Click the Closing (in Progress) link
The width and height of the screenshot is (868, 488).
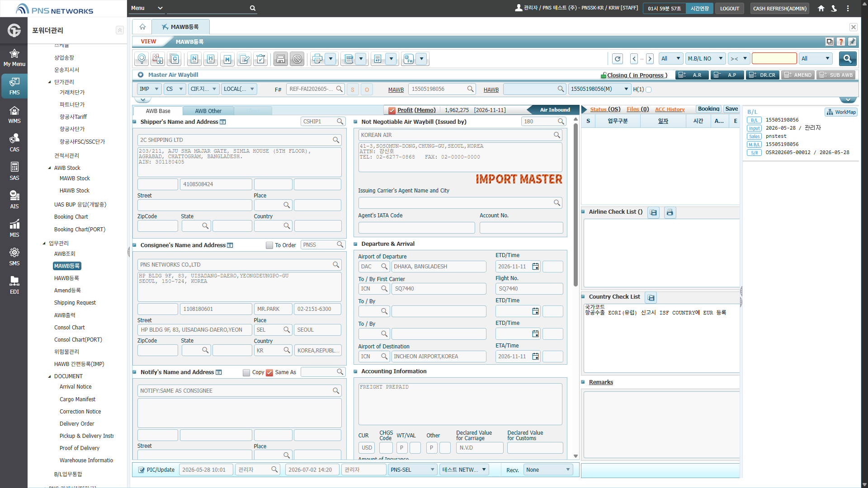pos(637,75)
